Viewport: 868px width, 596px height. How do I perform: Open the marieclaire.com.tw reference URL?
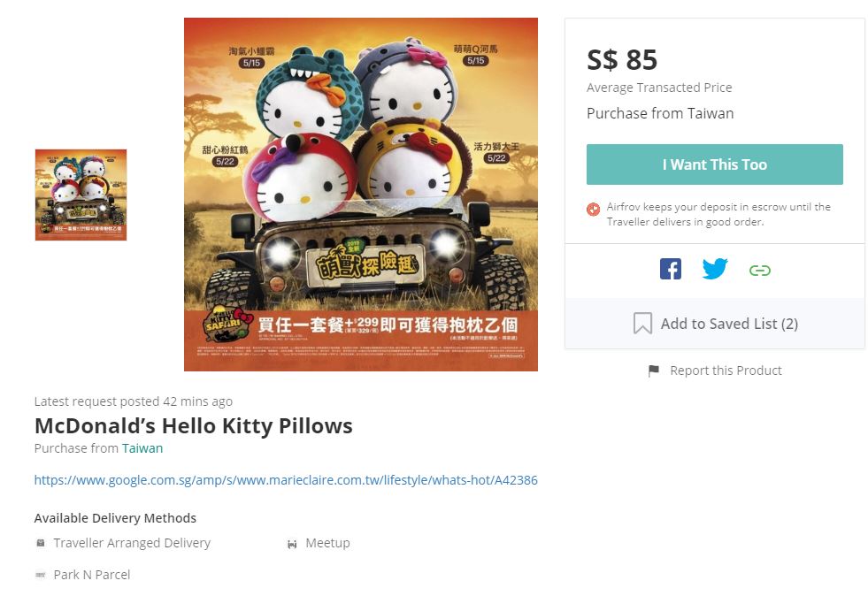(x=286, y=480)
